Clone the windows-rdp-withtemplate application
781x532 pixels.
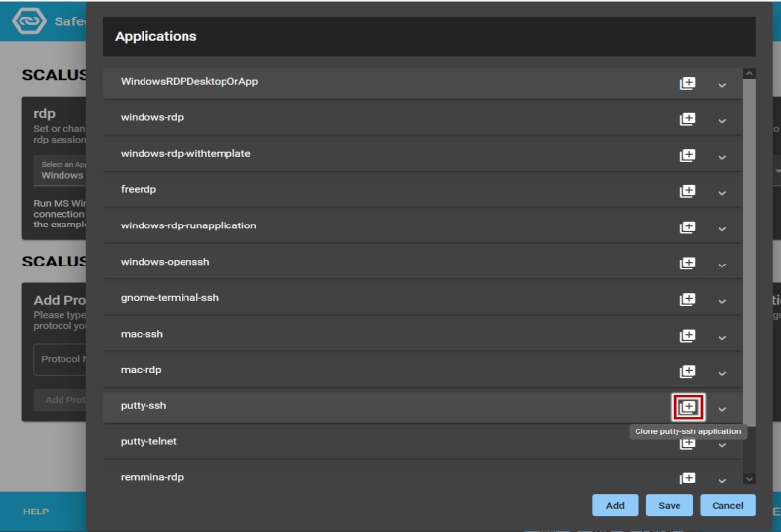(687, 155)
